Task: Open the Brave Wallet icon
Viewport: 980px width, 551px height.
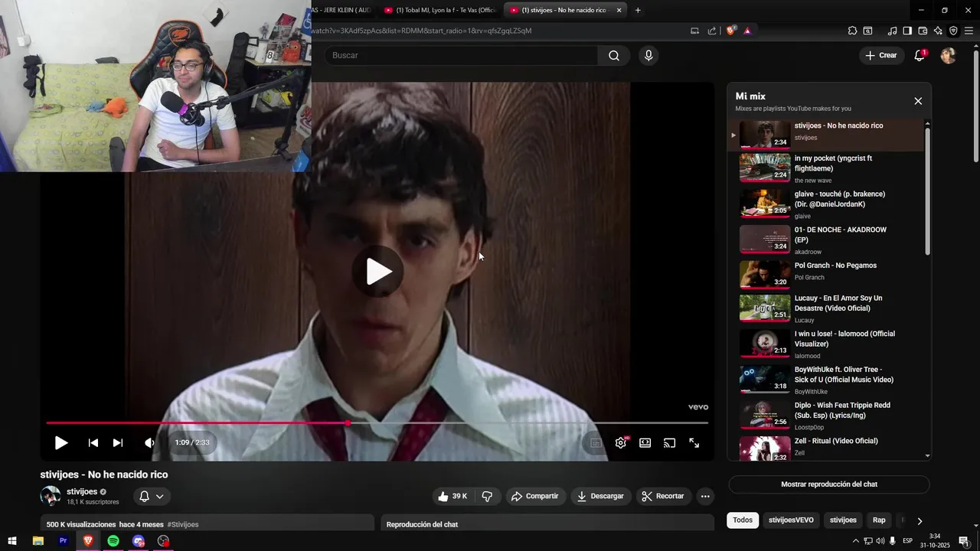Action: pos(923,31)
